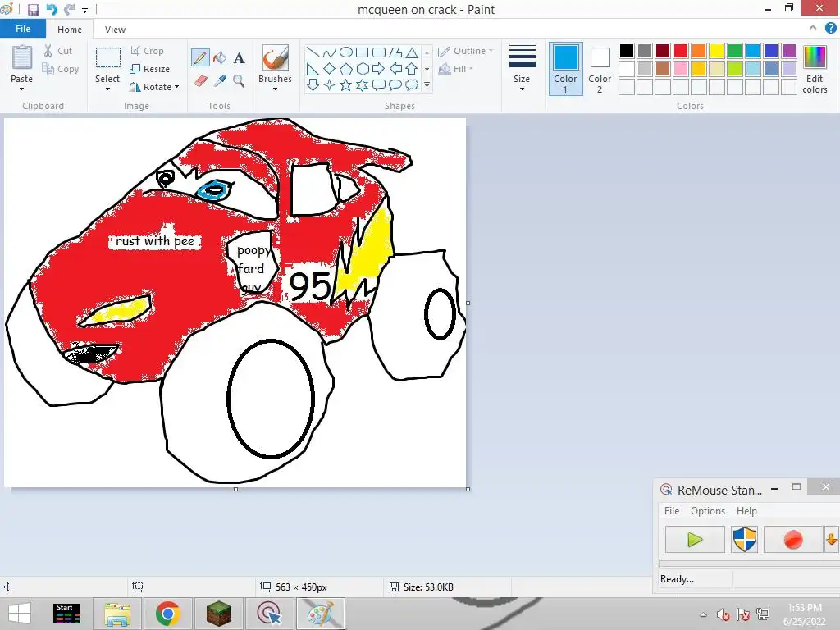Open File Explorer from taskbar

(117, 614)
